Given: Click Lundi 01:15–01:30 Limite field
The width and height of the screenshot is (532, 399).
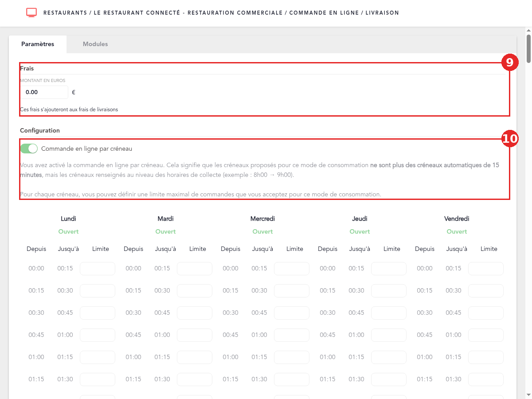Looking at the screenshot, I should pos(98,379).
